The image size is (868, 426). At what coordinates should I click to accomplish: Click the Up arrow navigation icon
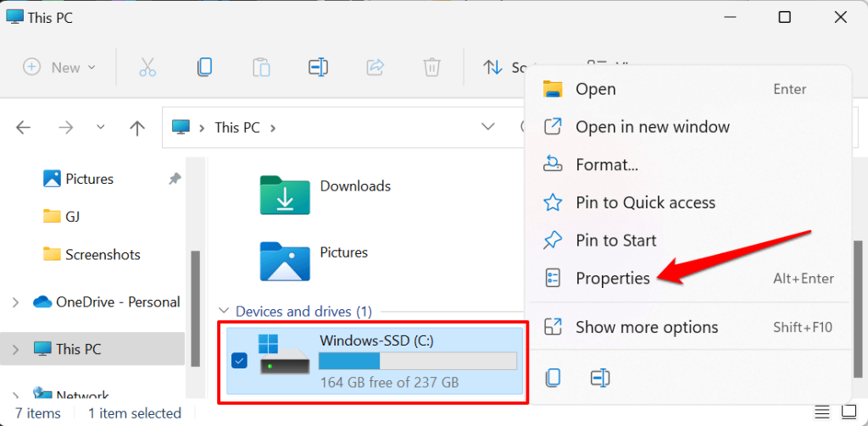point(137,128)
